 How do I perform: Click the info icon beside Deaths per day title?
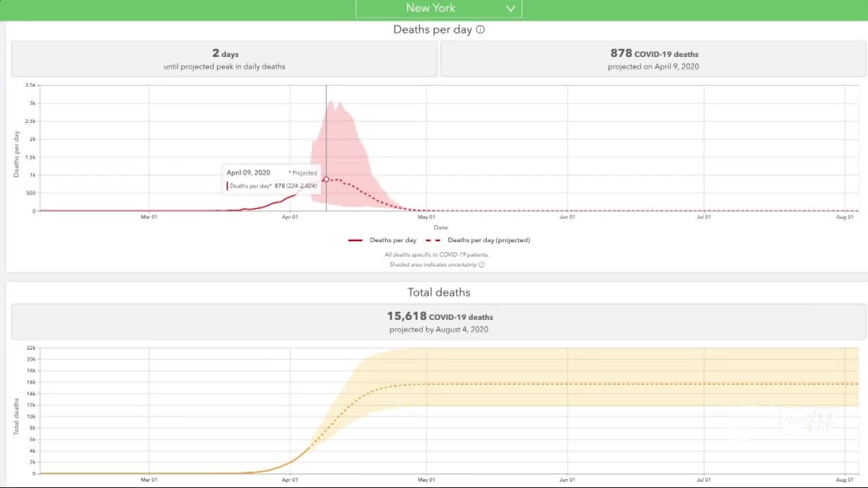pyautogui.click(x=480, y=30)
